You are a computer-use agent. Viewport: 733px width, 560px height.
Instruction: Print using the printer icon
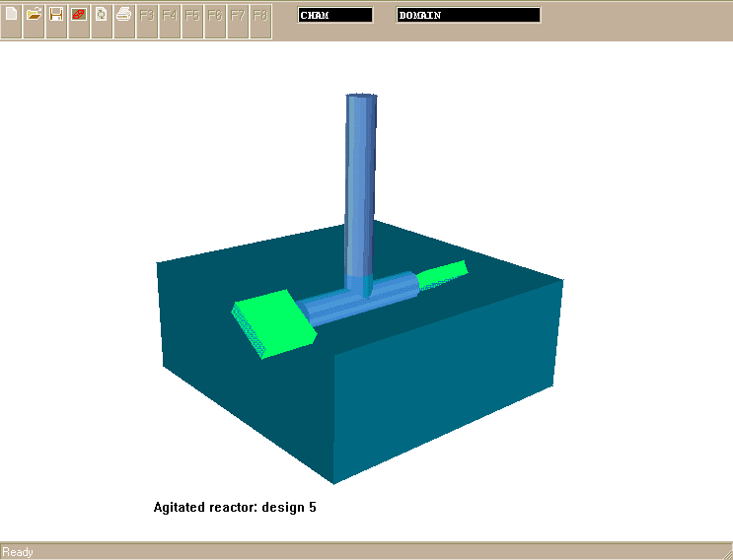124,16
